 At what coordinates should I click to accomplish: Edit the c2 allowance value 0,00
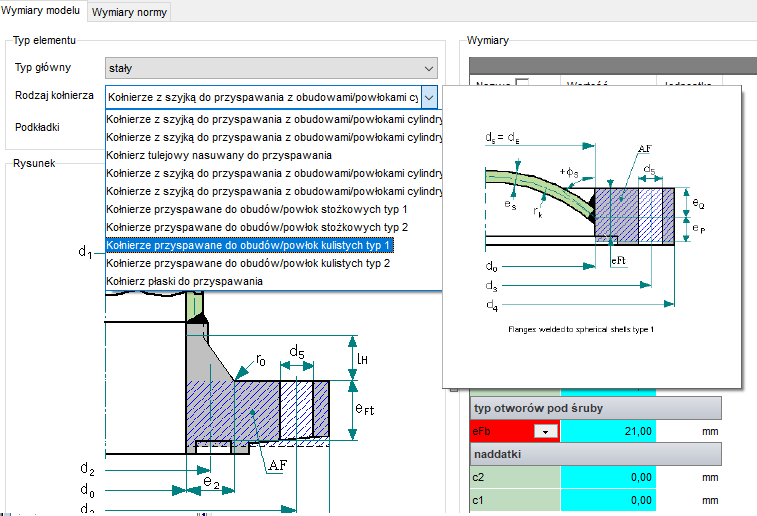(608, 477)
